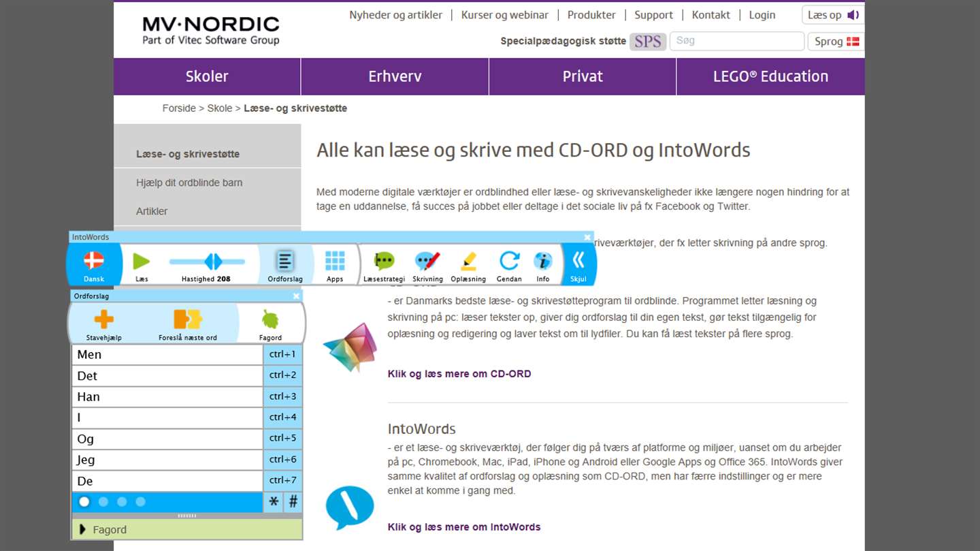Follow Klik og læs mere om IntoWords
This screenshot has width=980, height=551.
464,527
